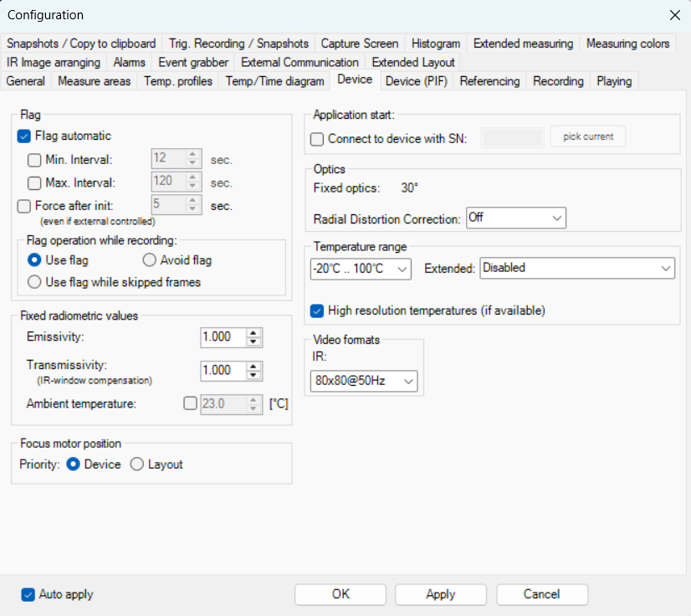Open Playing tab
Image resolution: width=691 pixels, height=616 pixels.
tap(614, 81)
